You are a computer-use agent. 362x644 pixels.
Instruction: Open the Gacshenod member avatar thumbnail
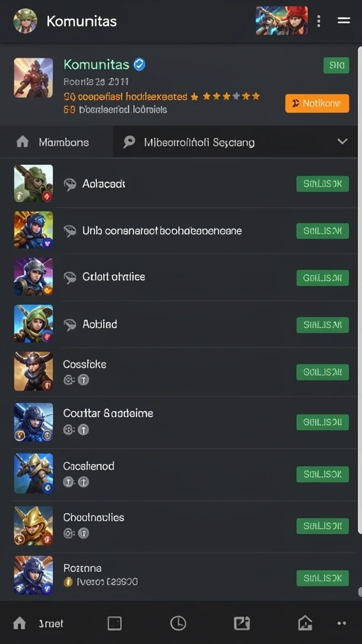(x=34, y=473)
